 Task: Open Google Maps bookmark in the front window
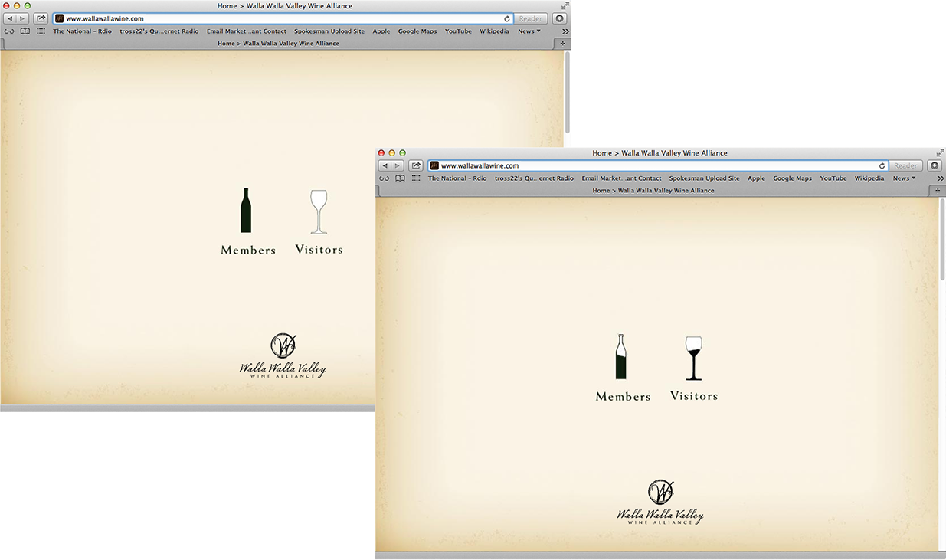[x=792, y=178]
